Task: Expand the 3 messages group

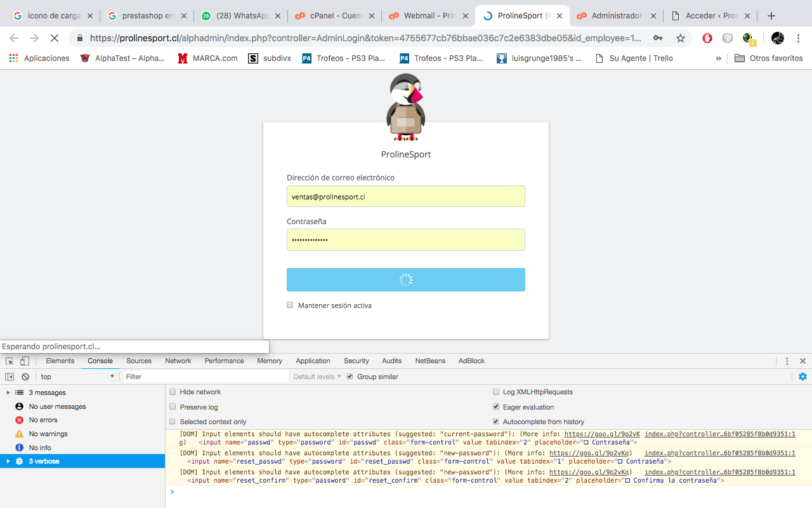Action: 8,393
